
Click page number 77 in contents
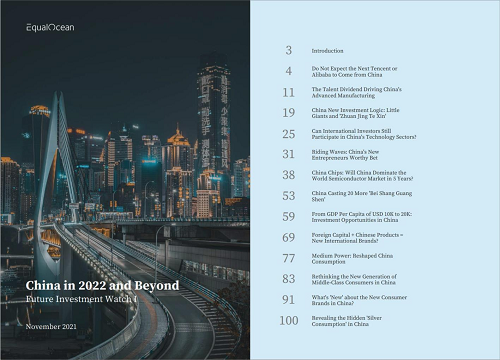(289, 258)
